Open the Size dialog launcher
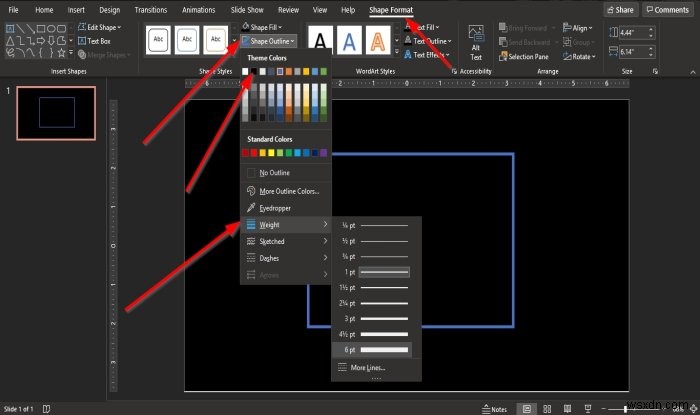 click(x=655, y=71)
